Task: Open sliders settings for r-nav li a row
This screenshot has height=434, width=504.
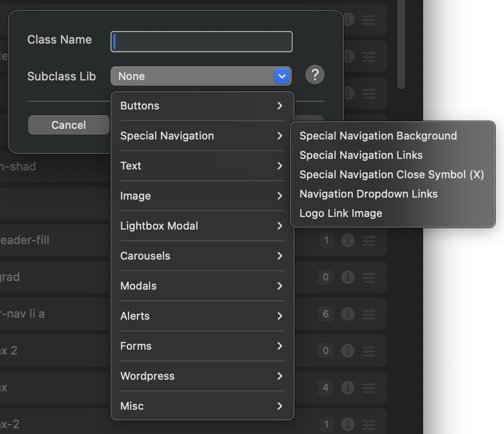Action: tap(369, 314)
